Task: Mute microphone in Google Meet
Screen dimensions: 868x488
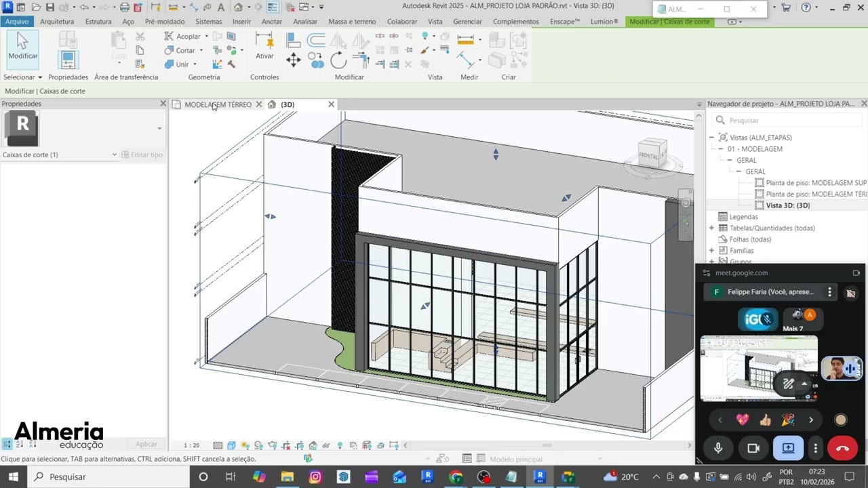Action: click(x=718, y=448)
